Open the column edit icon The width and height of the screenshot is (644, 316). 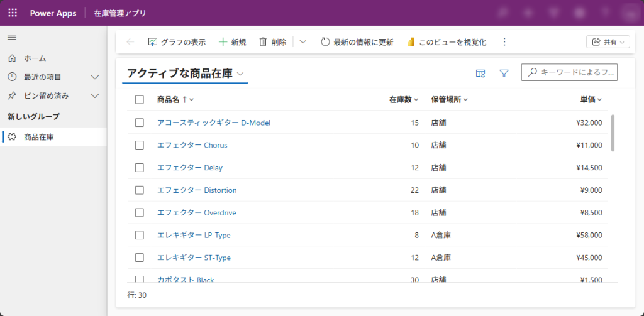point(480,74)
